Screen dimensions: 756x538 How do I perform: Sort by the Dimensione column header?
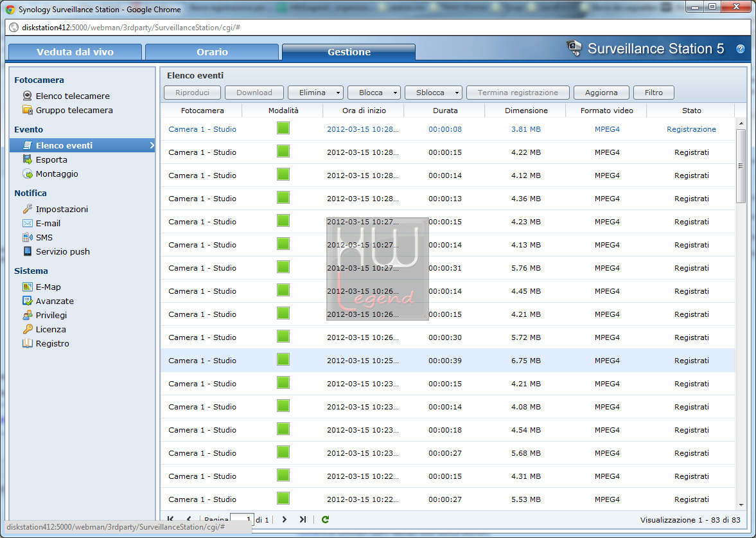[526, 111]
